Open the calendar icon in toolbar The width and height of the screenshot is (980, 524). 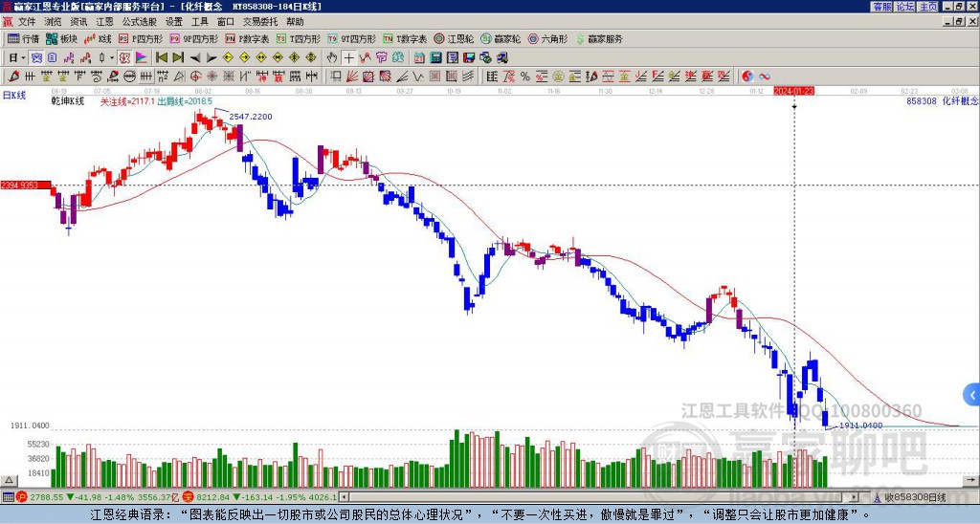[x=419, y=57]
